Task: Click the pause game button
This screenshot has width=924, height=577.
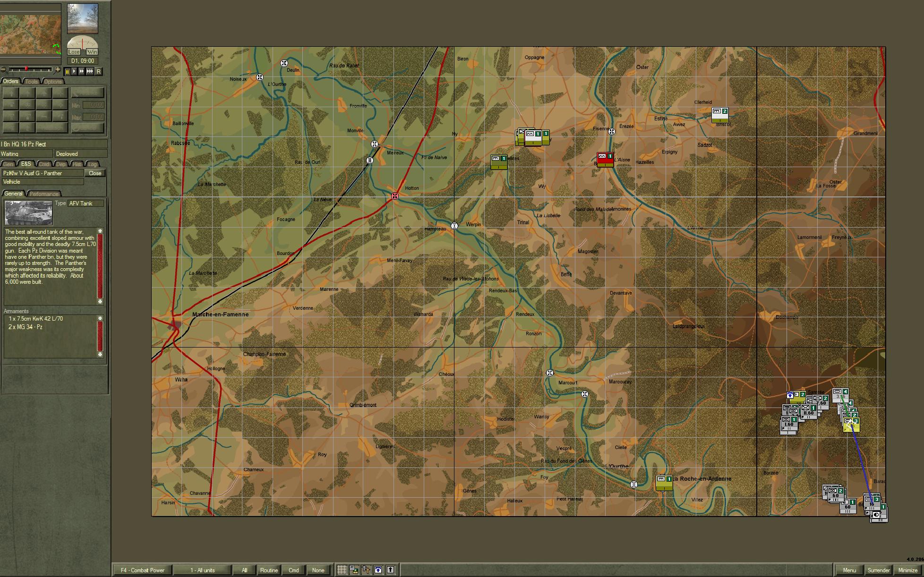Action: tap(67, 71)
